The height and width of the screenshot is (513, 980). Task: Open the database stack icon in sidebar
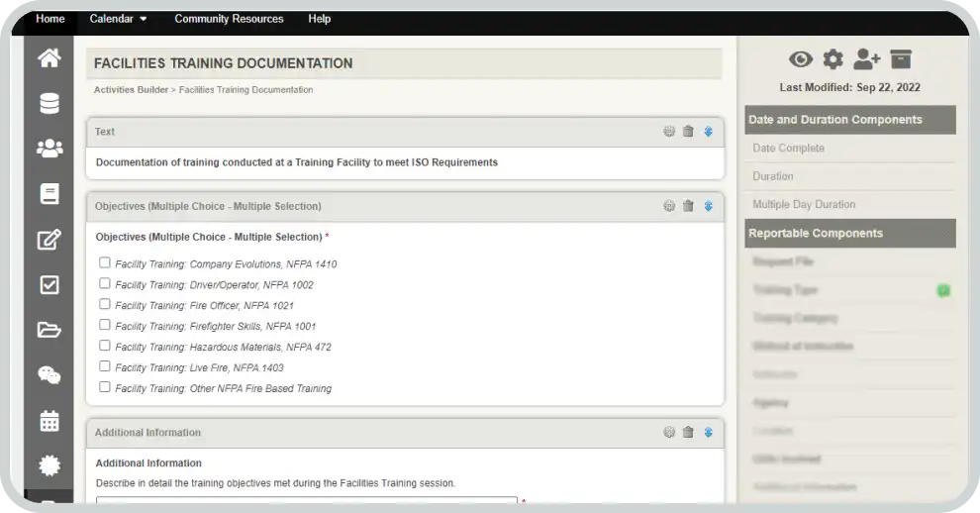(x=49, y=103)
